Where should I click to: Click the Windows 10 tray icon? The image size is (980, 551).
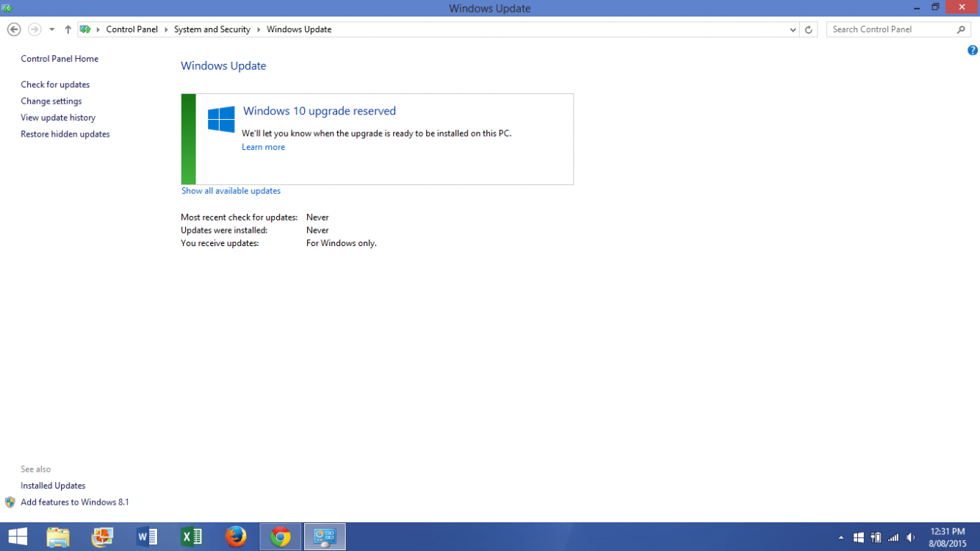[859, 538]
